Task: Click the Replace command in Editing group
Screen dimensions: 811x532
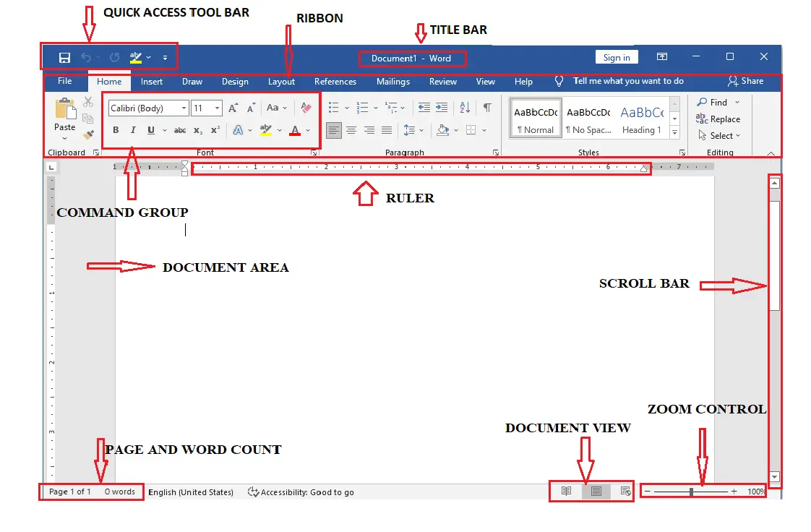Action: click(721, 119)
